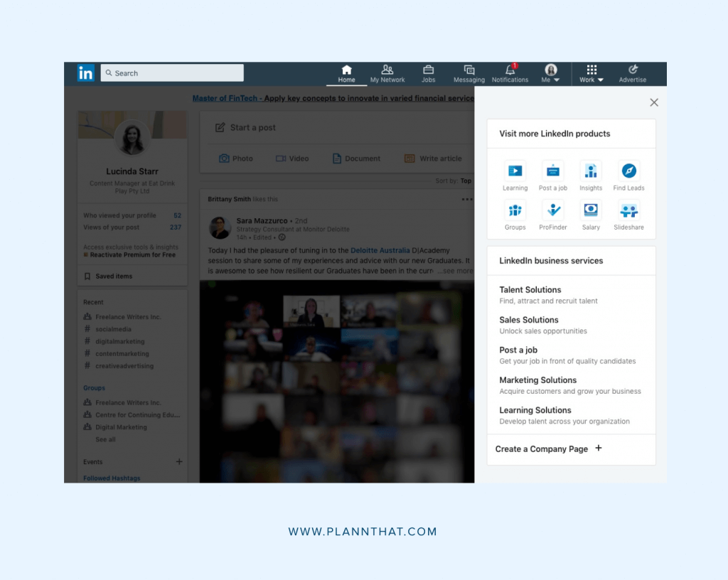Image resolution: width=728 pixels, height=580 pixels.
Task: Open Followed Hashtags section
Action: 112,478
